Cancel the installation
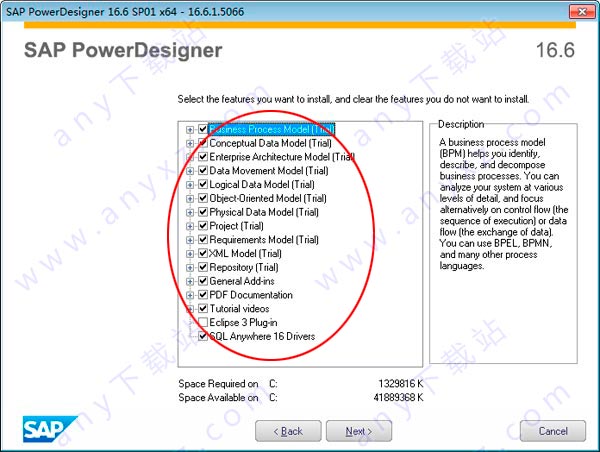This screenshot has height=452, width=600. (553, 431)
